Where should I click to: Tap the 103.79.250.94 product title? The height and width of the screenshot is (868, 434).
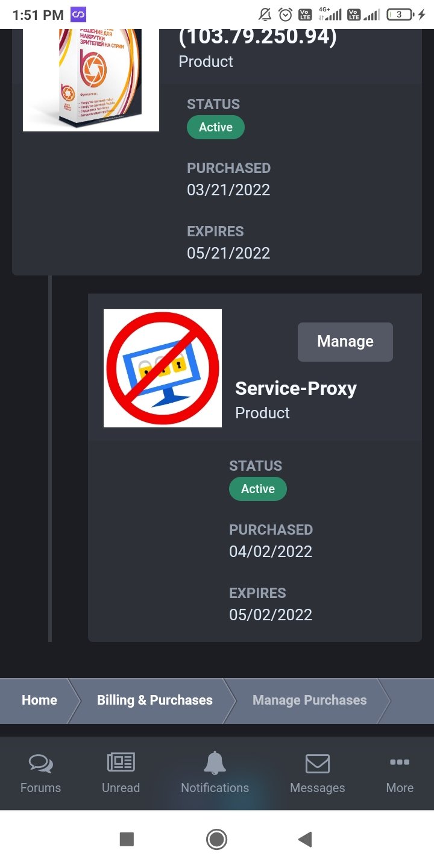(257, 37)
